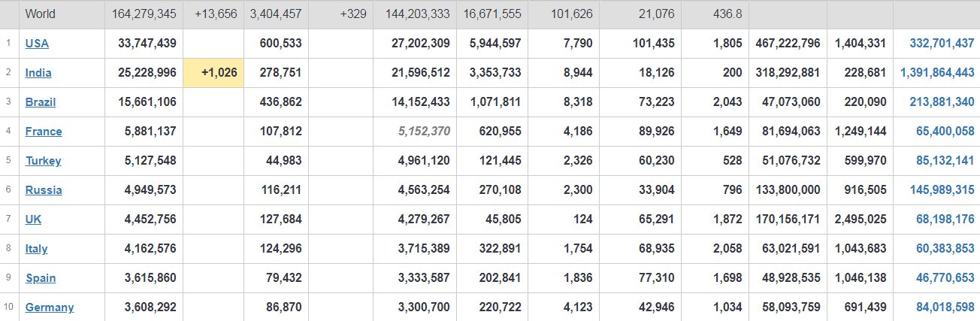Open the USA country link
The width and height of the screenshot is (980, 321).
37,44
